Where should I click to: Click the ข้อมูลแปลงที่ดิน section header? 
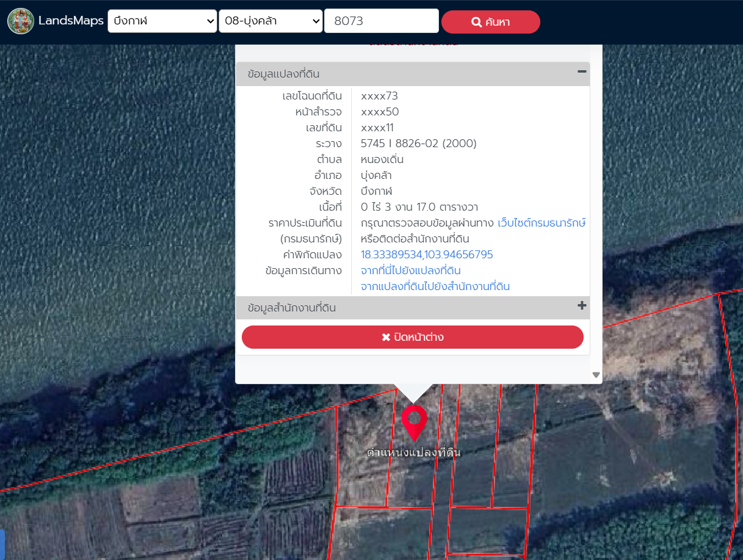click(x=284, y=74)
